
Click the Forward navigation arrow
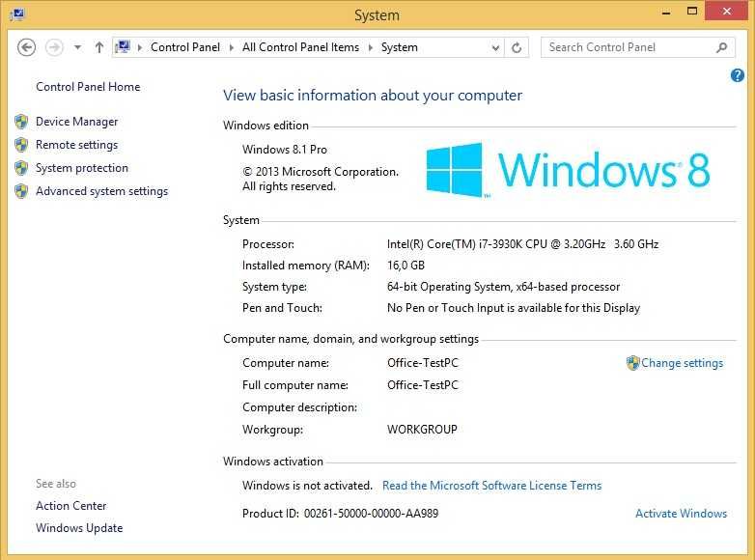click(54, 47)
